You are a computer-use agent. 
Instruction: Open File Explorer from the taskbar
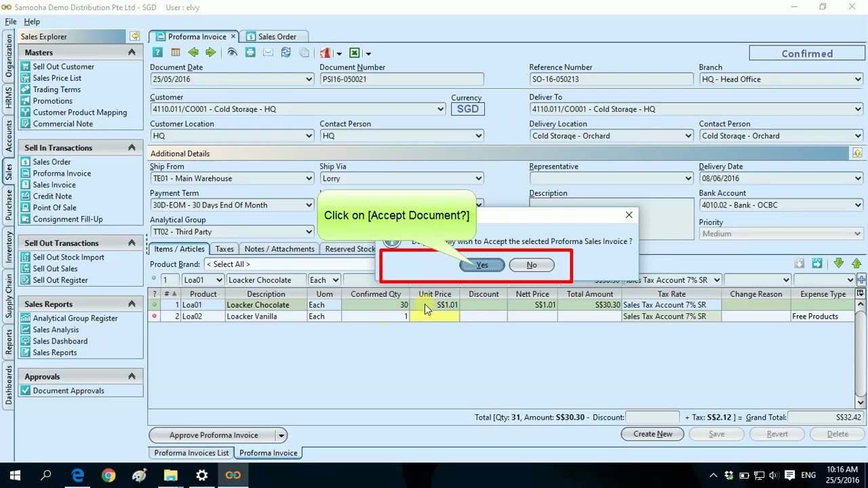tap(170, 475)
